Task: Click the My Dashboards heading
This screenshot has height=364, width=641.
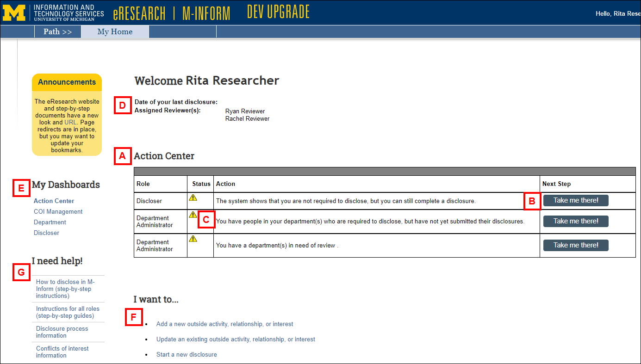Action: 66,185
